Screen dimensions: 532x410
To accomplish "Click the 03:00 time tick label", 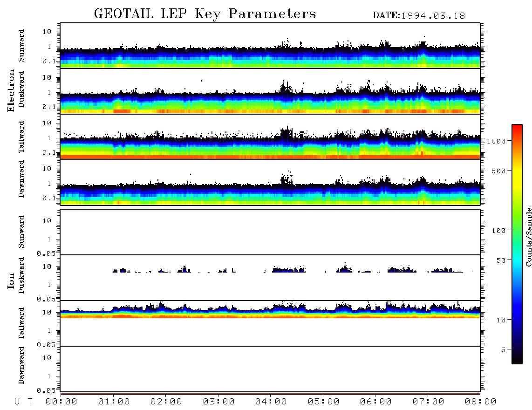I will point(219,402).
